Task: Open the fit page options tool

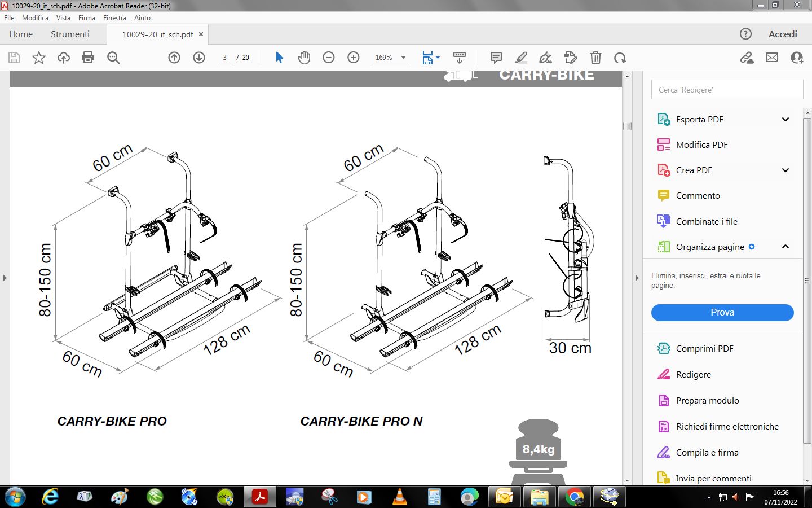Action: [428, 58]
